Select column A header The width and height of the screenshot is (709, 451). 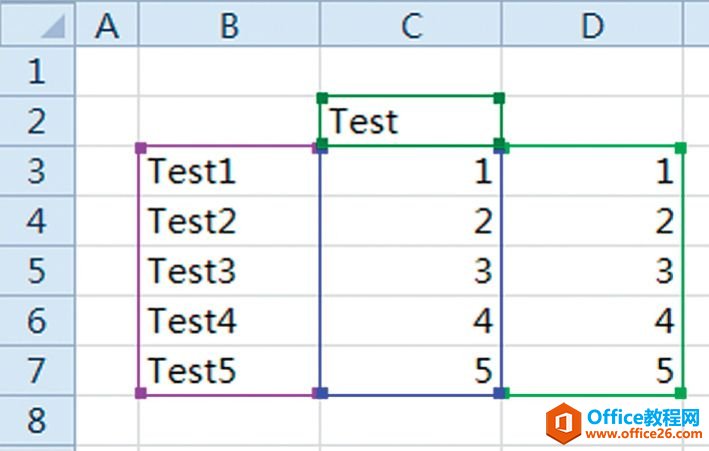click(107, 24)
